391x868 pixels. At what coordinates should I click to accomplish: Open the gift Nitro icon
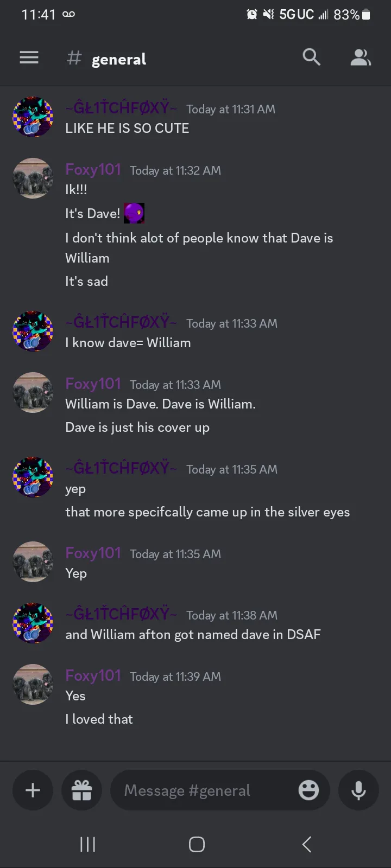(x=82, y=790)
